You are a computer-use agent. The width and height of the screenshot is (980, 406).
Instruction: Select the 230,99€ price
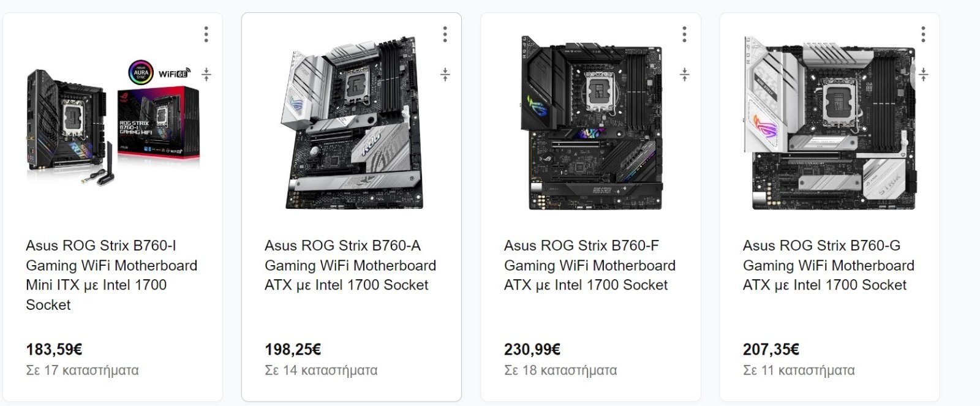[x=532, y=350]
